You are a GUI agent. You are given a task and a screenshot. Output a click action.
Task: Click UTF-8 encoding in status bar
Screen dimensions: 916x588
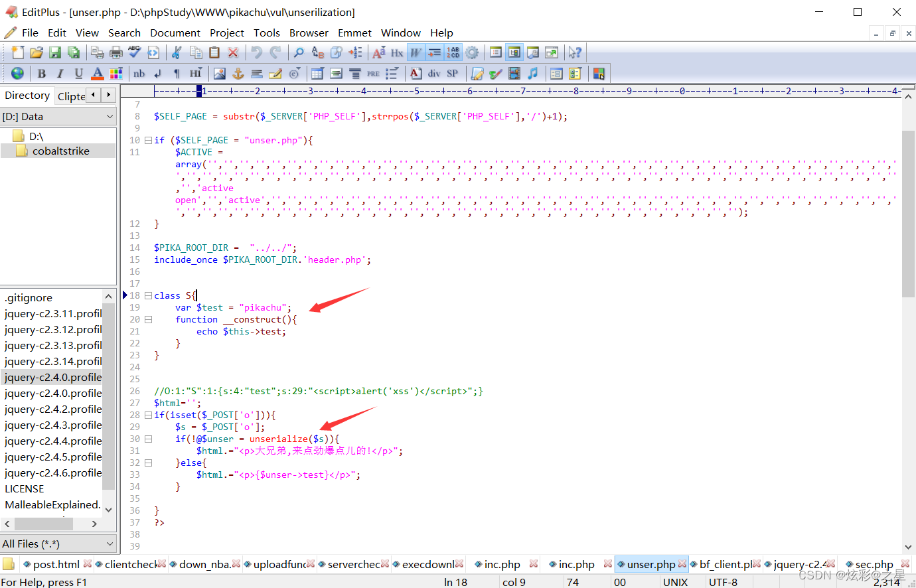723,582
